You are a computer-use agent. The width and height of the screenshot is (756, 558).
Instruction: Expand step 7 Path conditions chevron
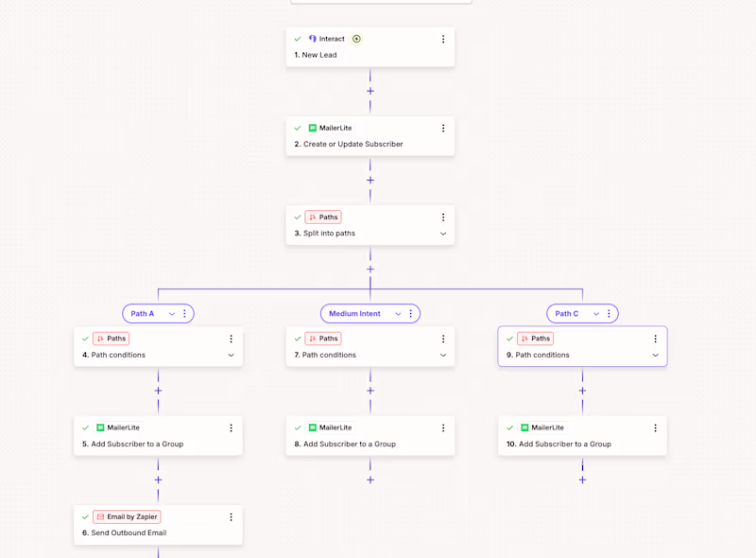443,356
